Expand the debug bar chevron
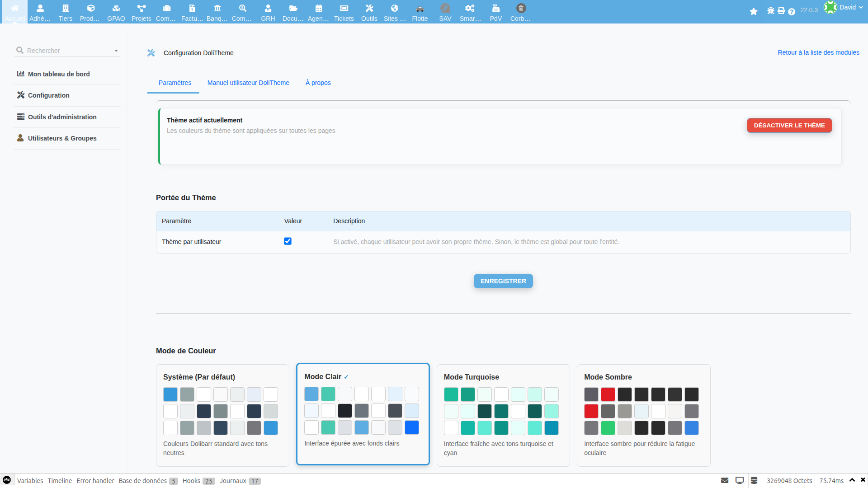Viewport: 868px width, 488px height. click(x=852, y=480)
